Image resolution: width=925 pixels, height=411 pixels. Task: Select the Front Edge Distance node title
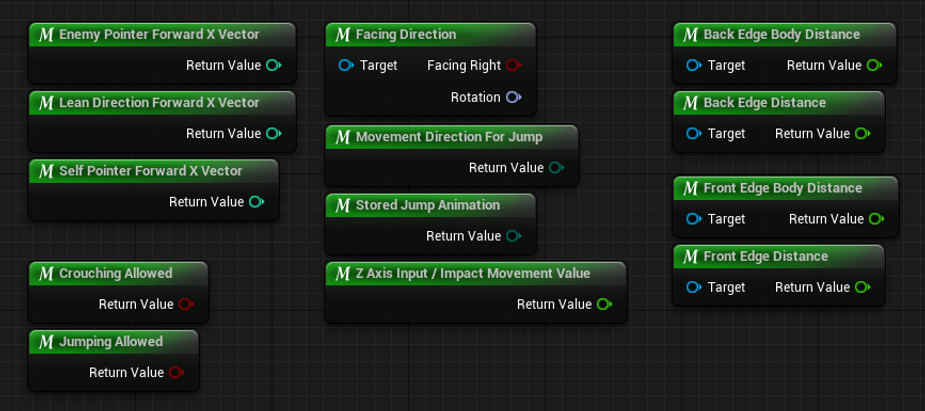point(766,257)
